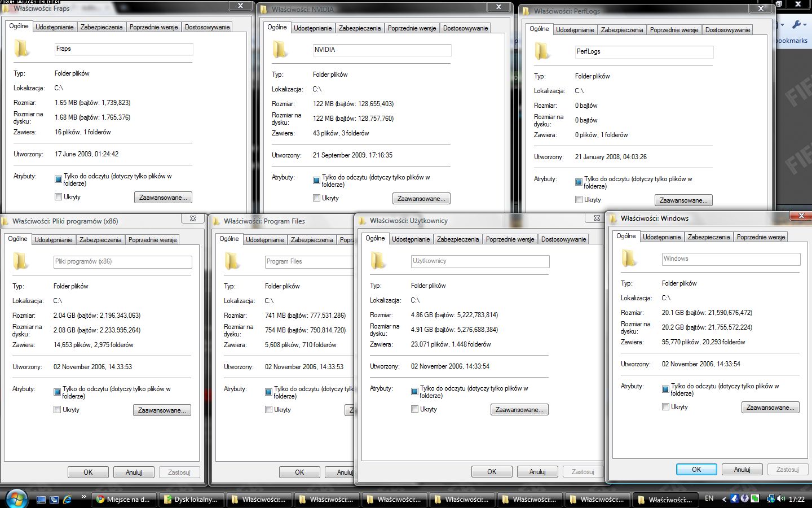Open Dostosowywanie tab in Użytkownicy window
812x508 pixels.
pos(564,239)
